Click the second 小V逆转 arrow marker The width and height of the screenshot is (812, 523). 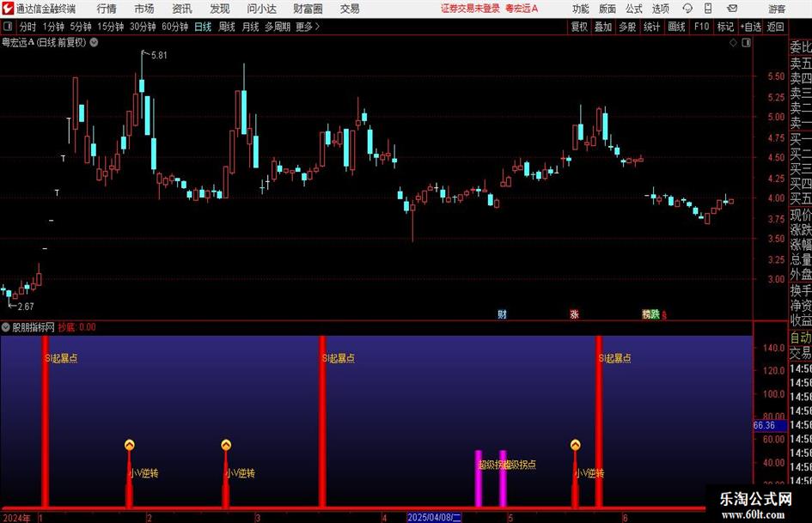click(226, 445)
